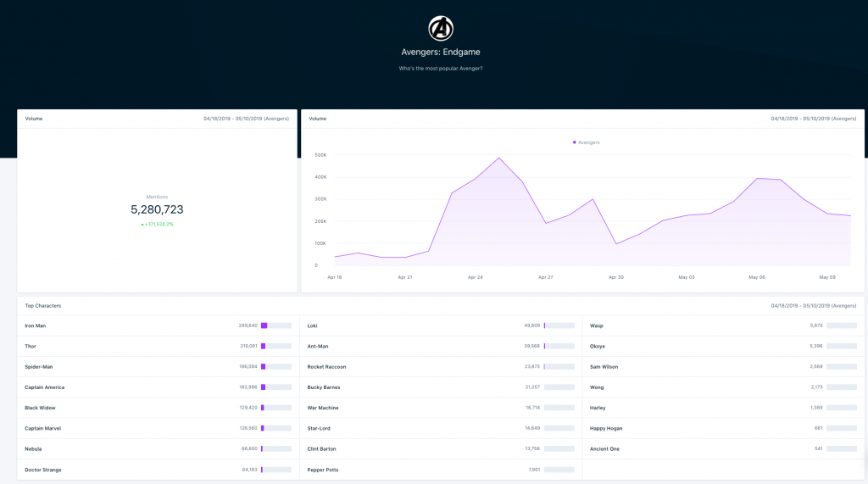868x484 pixels.
Task: Select the Captain America label
Action: point(45,387)
